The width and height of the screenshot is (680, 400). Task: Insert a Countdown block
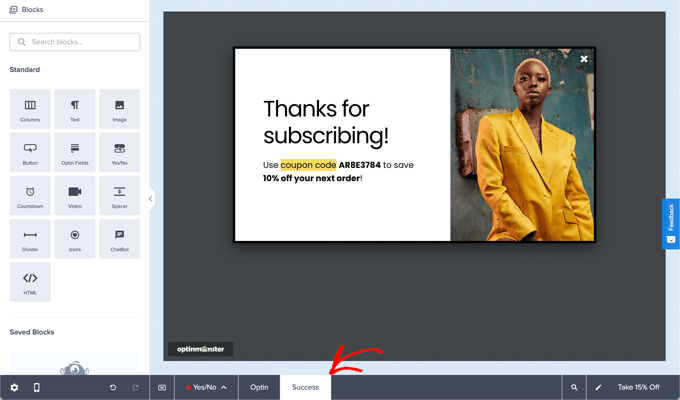point(30,195)
